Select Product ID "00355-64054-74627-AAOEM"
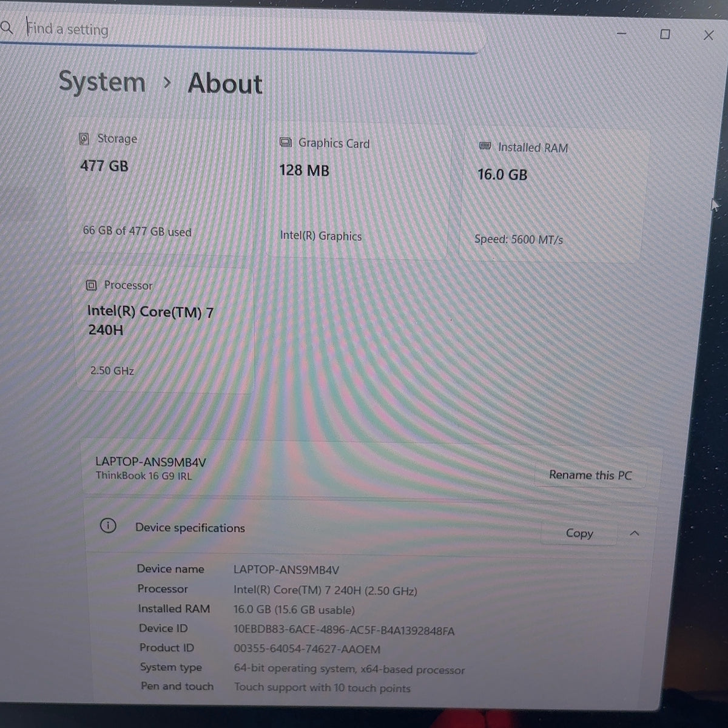 (307, 649)
